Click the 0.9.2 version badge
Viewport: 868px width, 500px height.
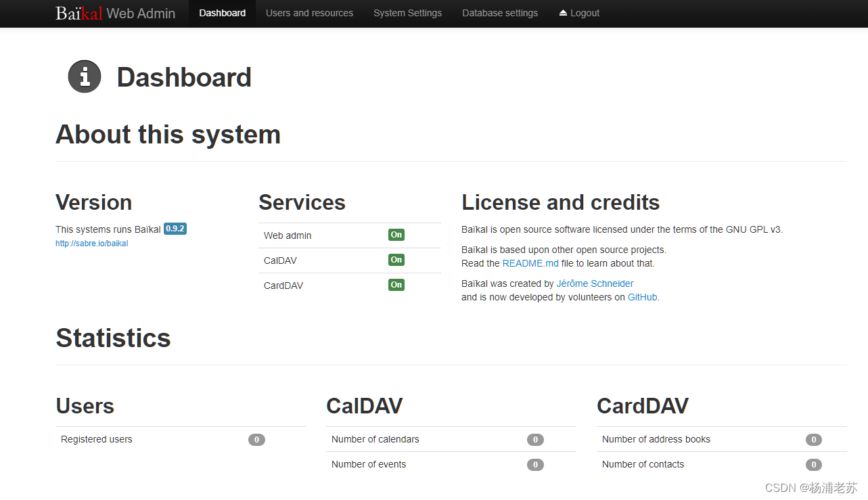175,229
